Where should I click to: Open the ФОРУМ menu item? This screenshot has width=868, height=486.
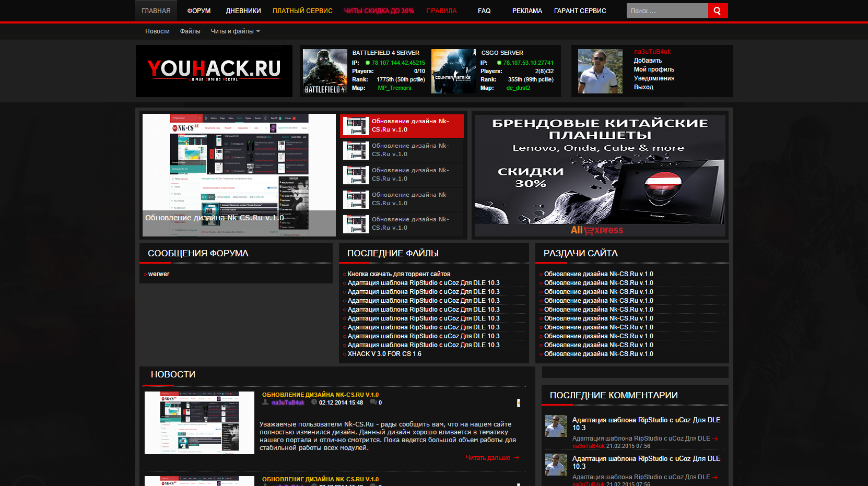pos(199,10)
